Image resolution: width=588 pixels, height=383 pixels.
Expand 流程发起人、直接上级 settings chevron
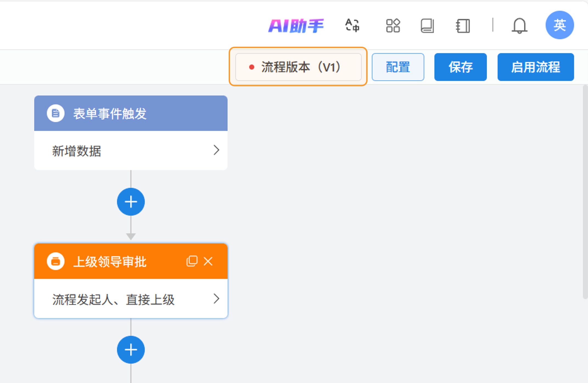[x=216, y=299]
